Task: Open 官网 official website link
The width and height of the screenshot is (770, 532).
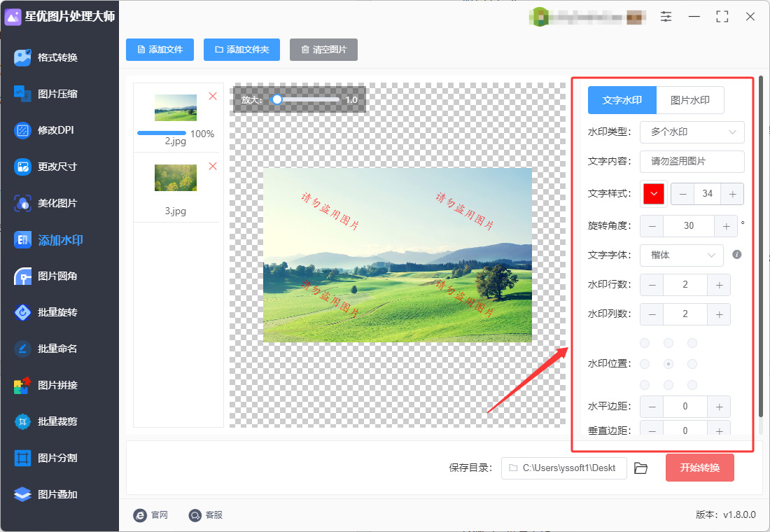Action: click(150, 514)
